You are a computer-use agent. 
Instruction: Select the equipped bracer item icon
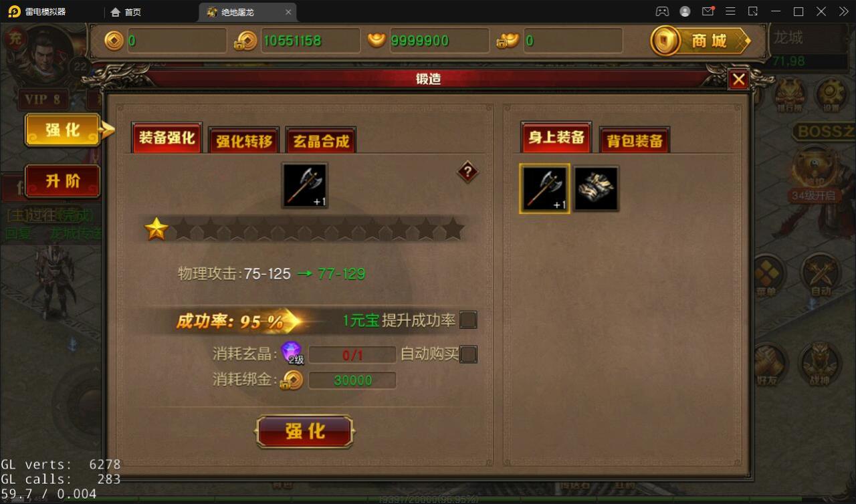(596, 188)
